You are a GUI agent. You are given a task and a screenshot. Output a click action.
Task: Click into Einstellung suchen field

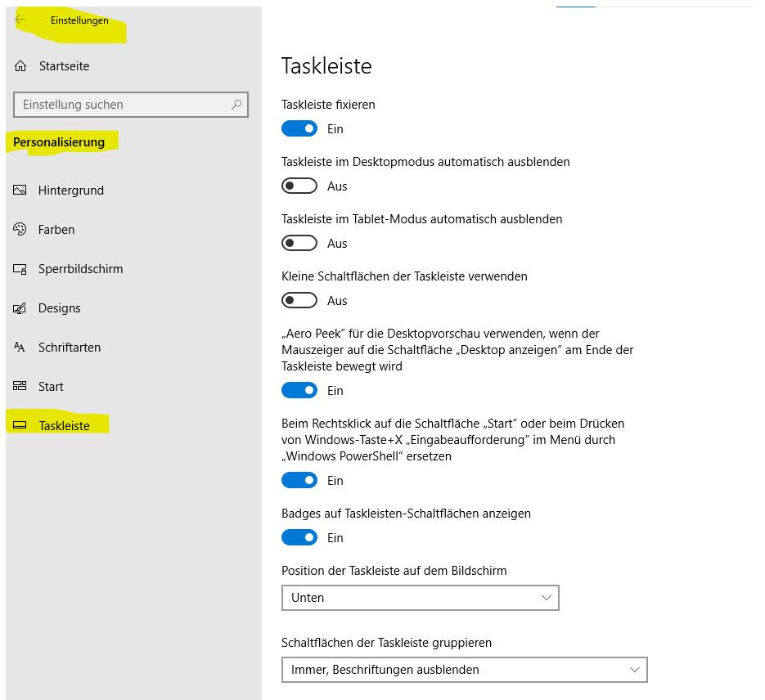click(131, 105)
